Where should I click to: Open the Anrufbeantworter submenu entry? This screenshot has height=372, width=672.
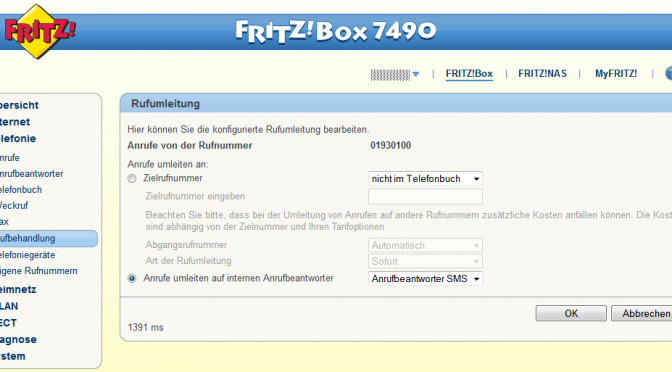(31, 174)
